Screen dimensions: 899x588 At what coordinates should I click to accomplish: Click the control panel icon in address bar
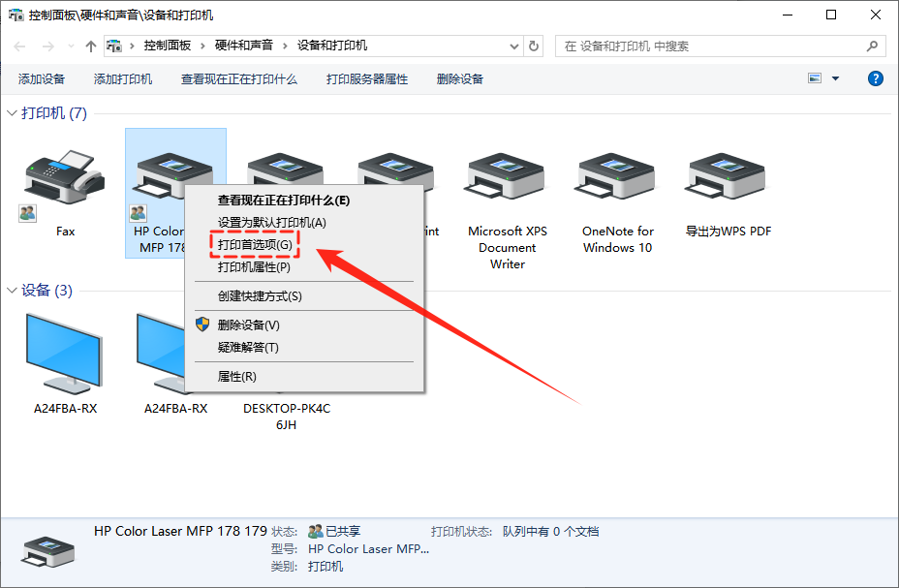point(114,46)
